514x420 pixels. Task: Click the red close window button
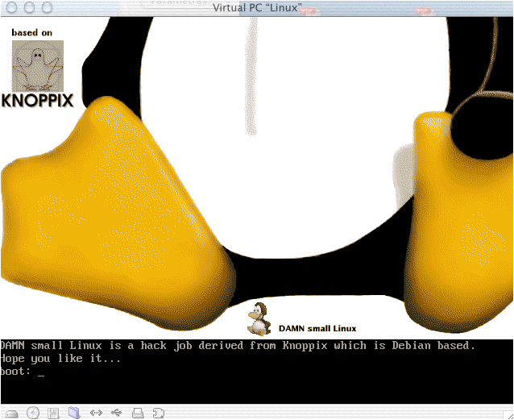[12, 7]
